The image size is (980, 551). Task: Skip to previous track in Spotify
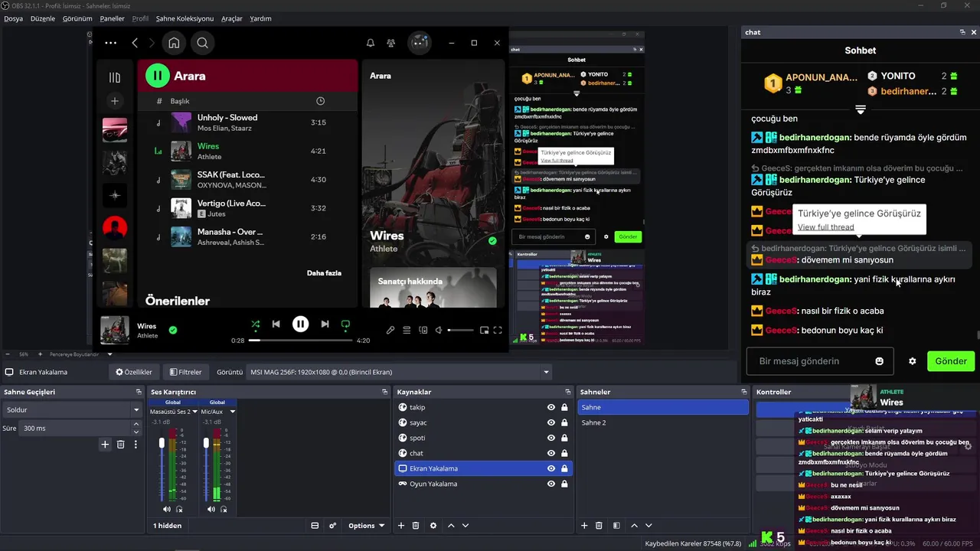click(x=276, y=324)
